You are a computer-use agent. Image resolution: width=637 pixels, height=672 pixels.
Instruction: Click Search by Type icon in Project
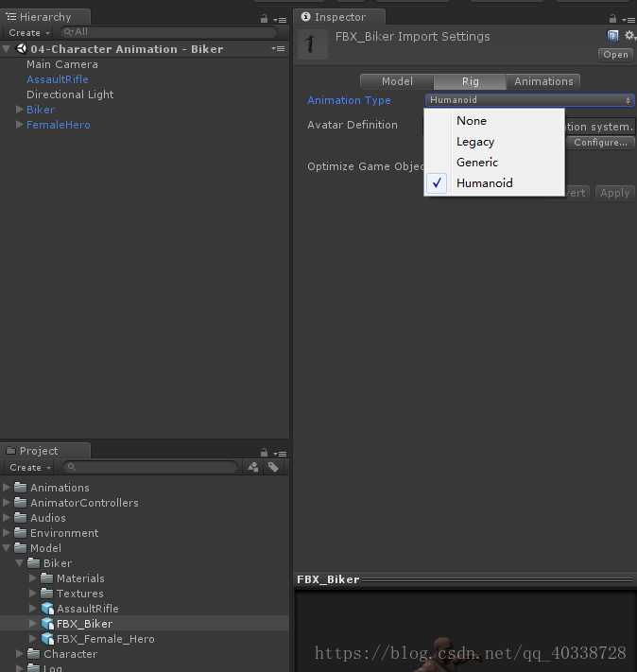coord(253,467)
